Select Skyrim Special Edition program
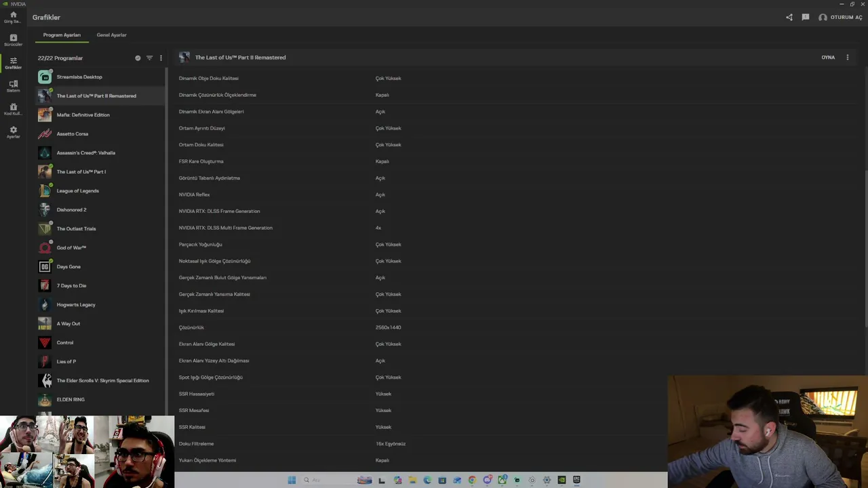Viewport: 868px width, 488px height. pos(100,381)
